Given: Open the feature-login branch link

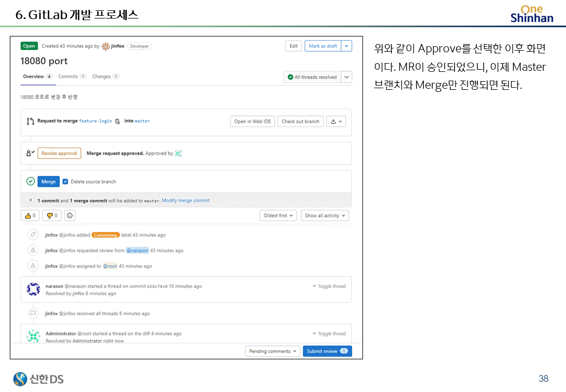Looking at the screenshot, I should [x=96, y=121].
